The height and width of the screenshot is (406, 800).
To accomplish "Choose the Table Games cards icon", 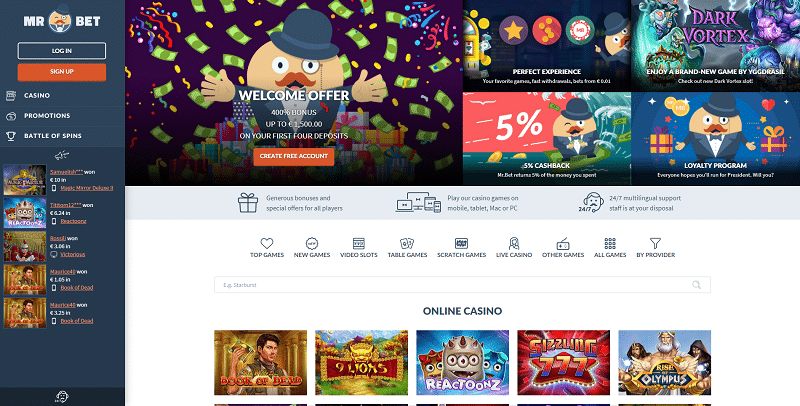I will coord(407,243).
